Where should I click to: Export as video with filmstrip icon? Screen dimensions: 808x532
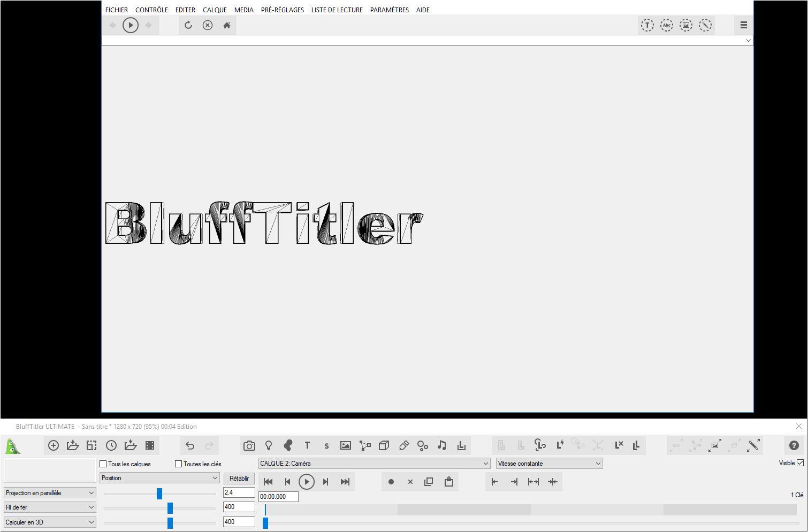click(x=150, y=445)
